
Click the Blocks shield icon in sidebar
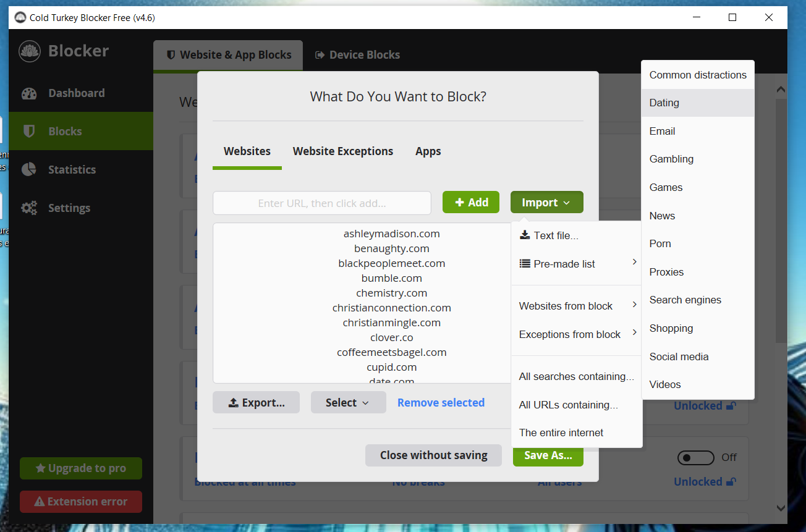pos(29,131)
